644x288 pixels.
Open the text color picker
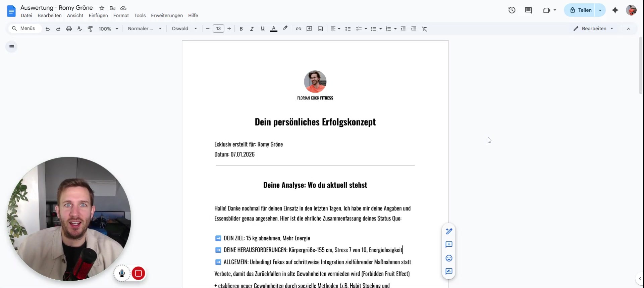[274, 29]
